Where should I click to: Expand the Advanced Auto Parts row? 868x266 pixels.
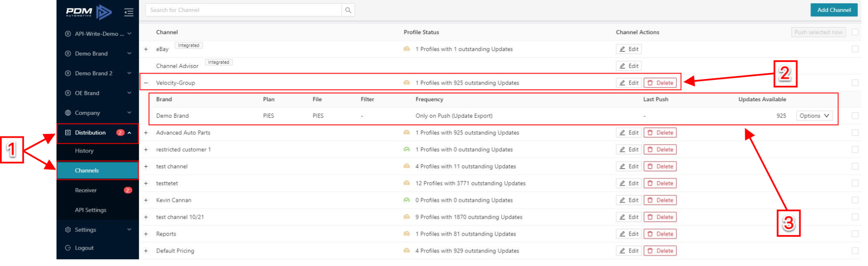(x=146, y=133)
